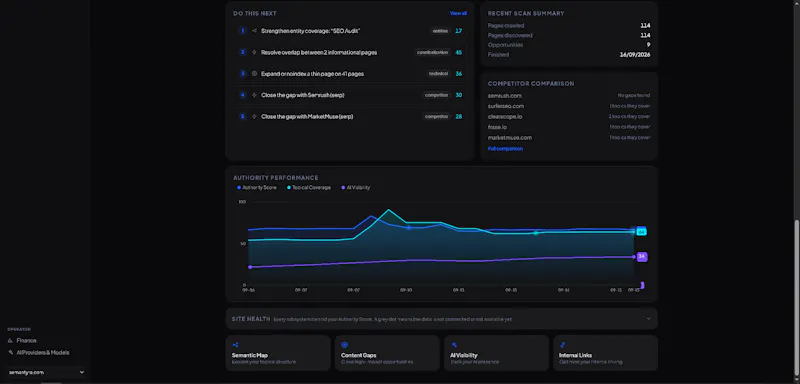The image size is (800, 384).
Task: Select clearscope.io in Competitor Comparison
Action: pos(505,117)
